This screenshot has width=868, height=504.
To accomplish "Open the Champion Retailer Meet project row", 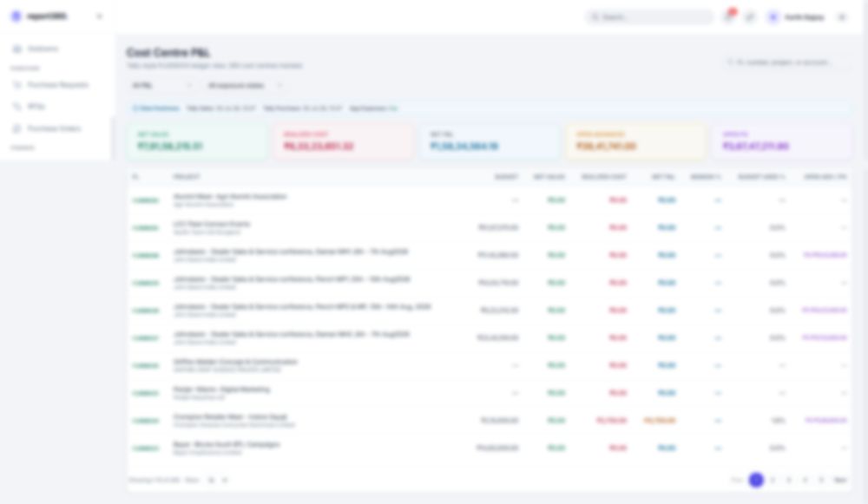I will click(490, 421).
